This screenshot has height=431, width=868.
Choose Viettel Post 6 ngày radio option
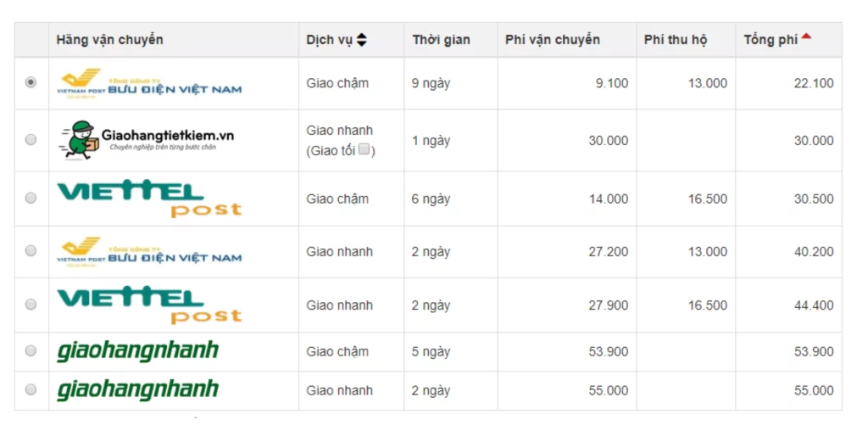tap(31, 198)
